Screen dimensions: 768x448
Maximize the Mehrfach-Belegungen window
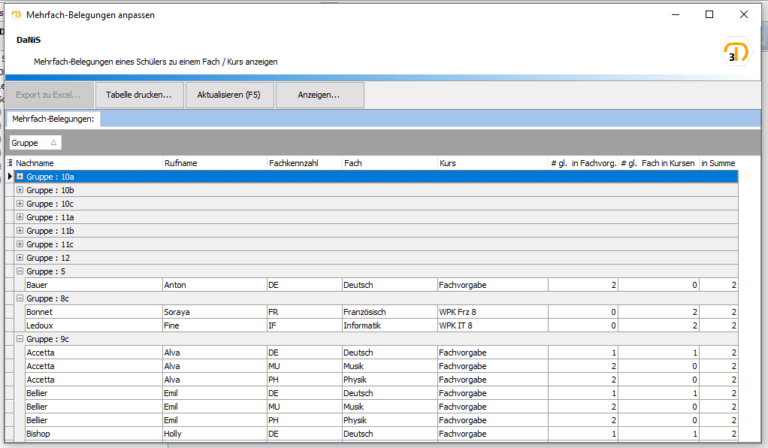click(709, 15)
